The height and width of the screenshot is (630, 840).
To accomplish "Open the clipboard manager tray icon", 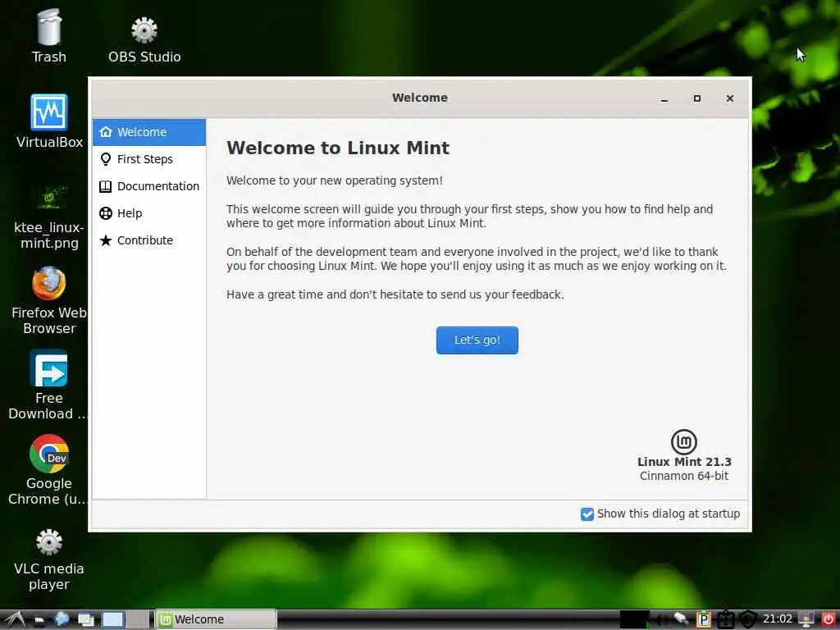I will point(703,619).
